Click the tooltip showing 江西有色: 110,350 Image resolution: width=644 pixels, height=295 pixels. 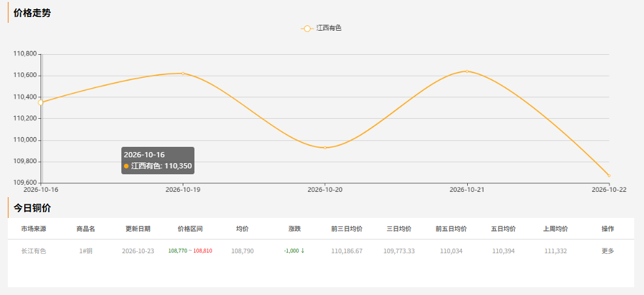point(158,161)
